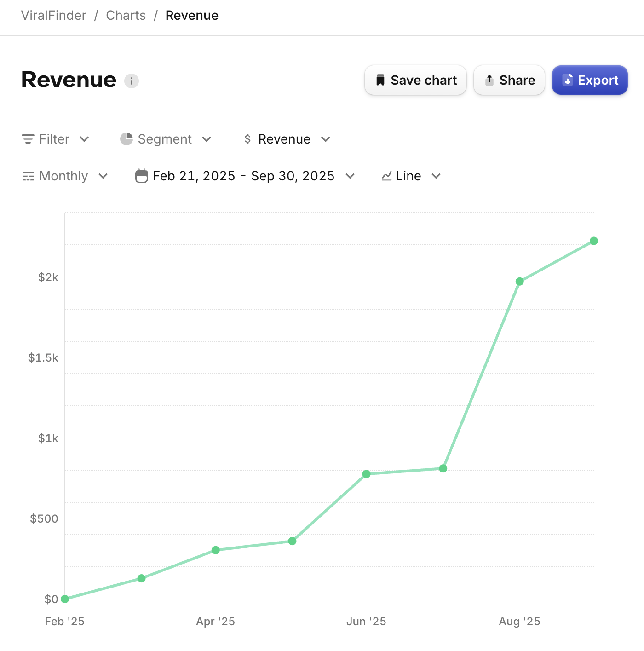
Task: Click the August data point on the chart
Action: (x=519, y=281)
